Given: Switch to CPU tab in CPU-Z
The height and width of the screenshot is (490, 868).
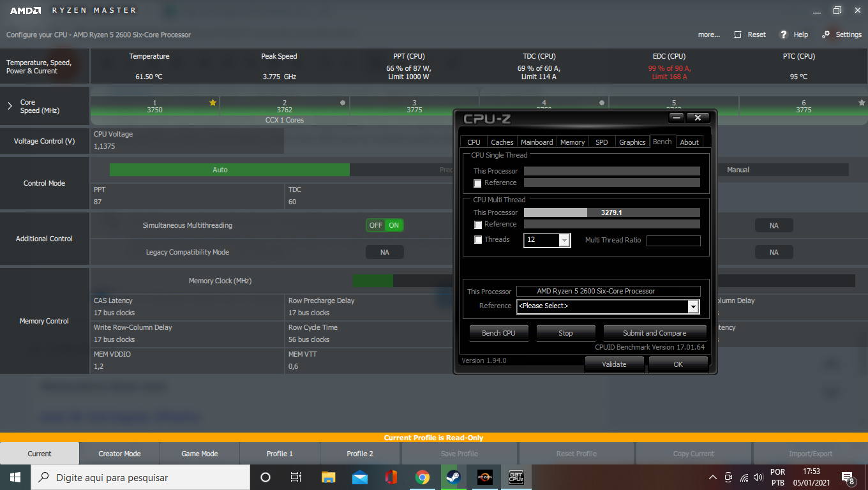Looking at the screenshot, I should 474,142.
